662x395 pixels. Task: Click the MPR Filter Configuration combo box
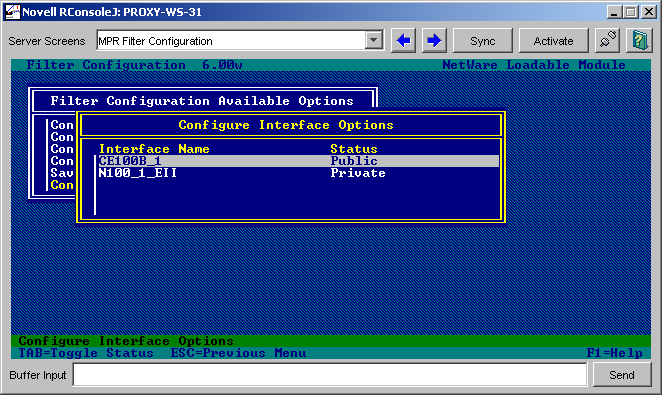(240, 41)
